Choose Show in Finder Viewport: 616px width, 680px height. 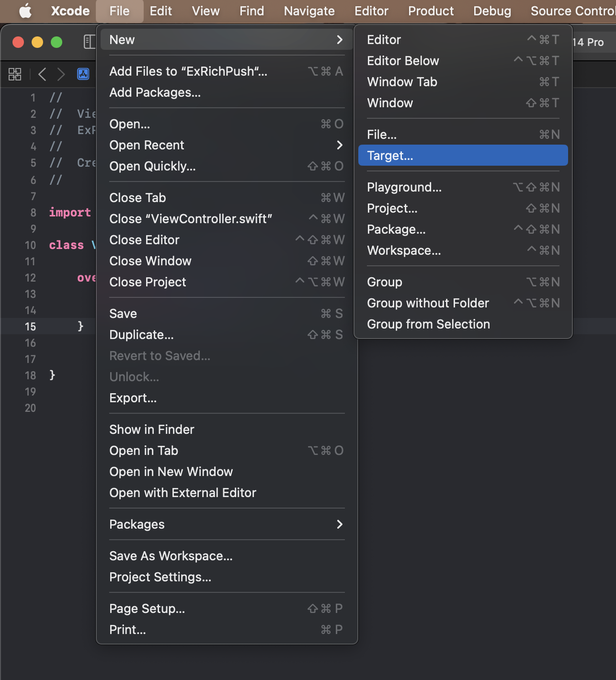point(227,430)
